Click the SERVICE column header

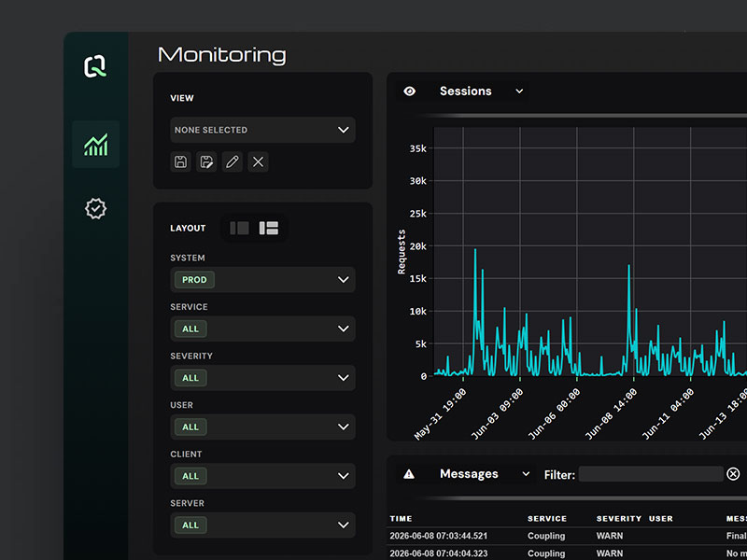[x=547, y=519]
